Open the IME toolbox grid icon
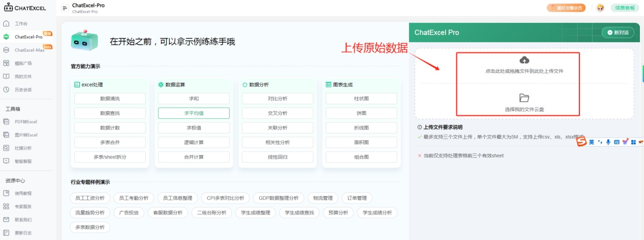Screen dimensions: 644x240 pos(633,142)
